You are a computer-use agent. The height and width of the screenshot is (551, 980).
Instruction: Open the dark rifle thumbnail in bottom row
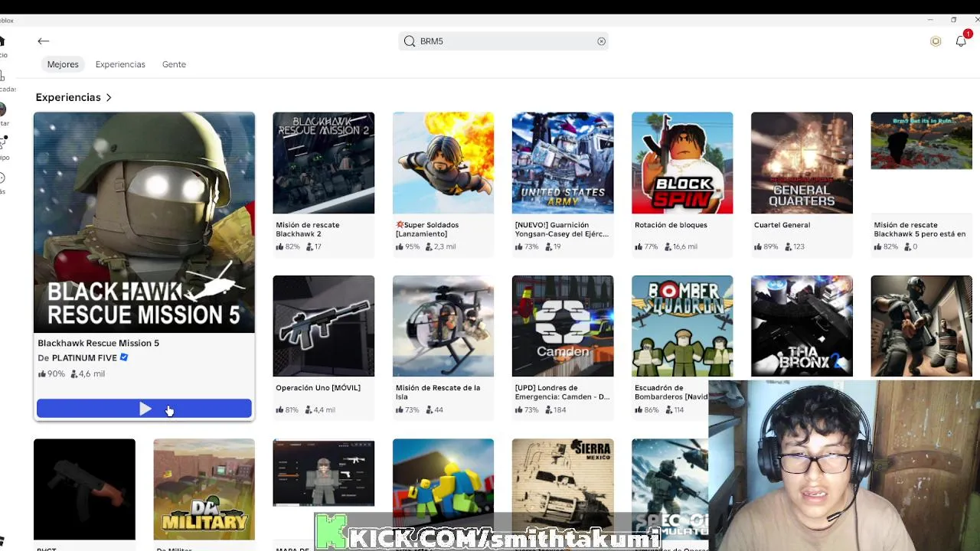coord(84,489)
